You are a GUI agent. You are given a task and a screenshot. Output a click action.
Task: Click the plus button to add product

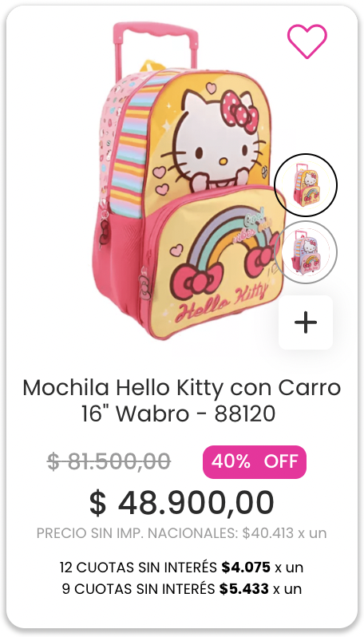click(306, 322)
